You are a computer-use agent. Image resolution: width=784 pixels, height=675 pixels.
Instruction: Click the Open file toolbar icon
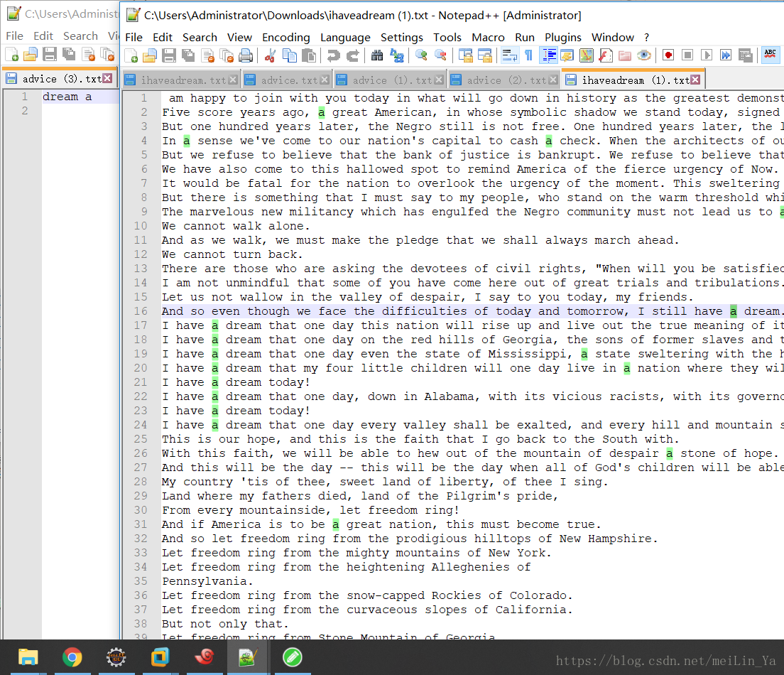click(x=150, y=55)
